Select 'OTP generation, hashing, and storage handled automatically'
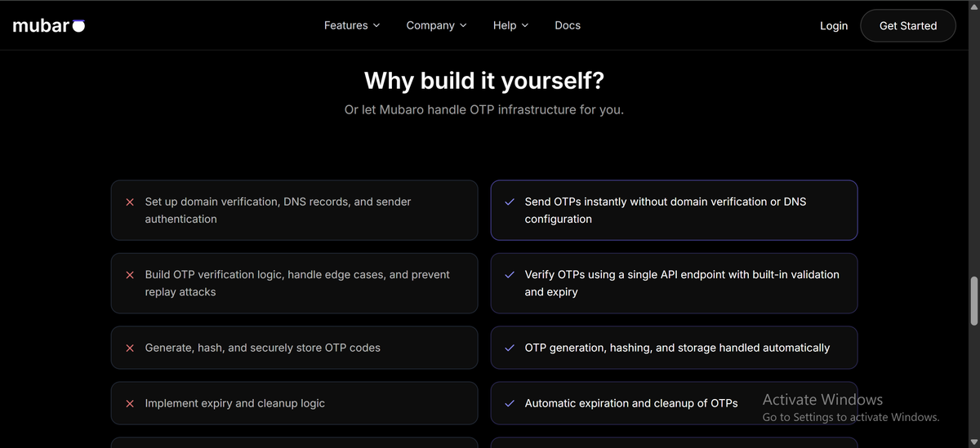 pos(677,348)
